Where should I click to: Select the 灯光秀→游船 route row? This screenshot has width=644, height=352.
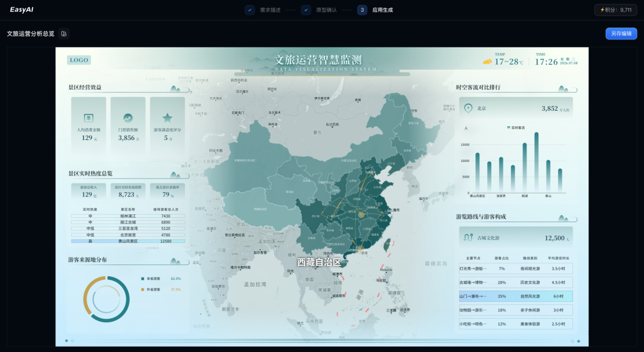(x=516, y=269)
